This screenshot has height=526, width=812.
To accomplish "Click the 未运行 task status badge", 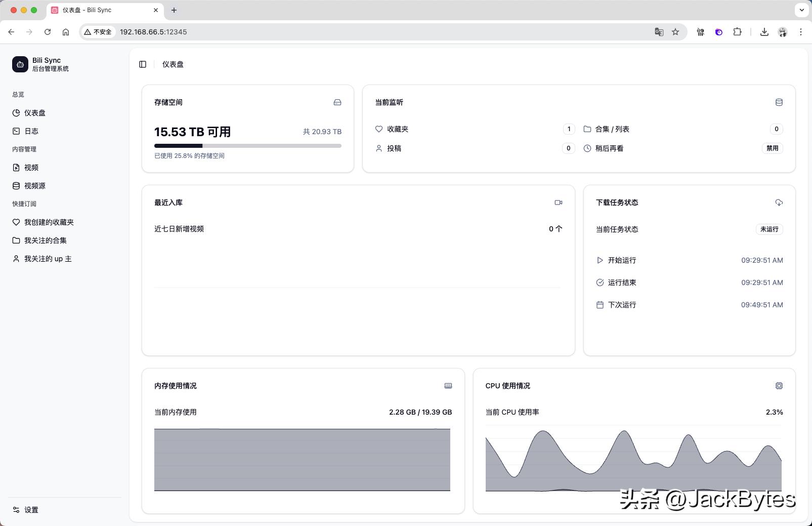I will 770,229.
